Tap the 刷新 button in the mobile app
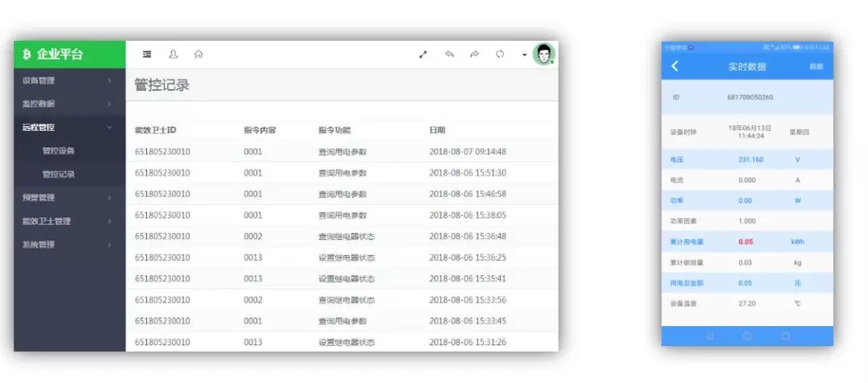 816,67
